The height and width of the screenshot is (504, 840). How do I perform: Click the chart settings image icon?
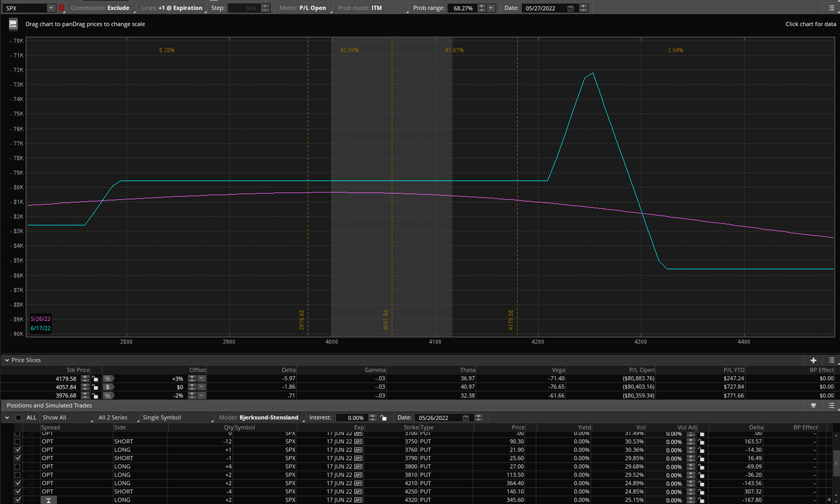click(x=13, y=24)
